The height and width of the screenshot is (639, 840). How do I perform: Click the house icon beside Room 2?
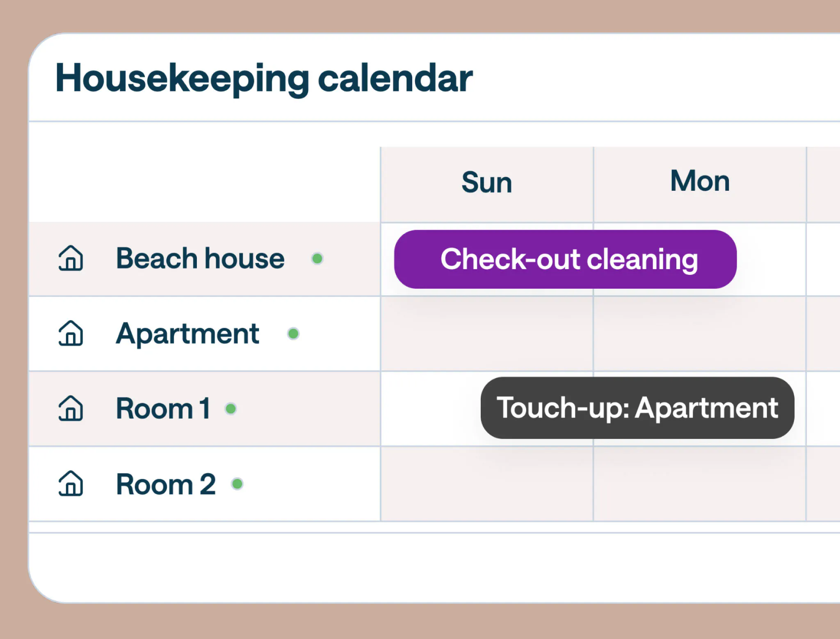(71, 485)
